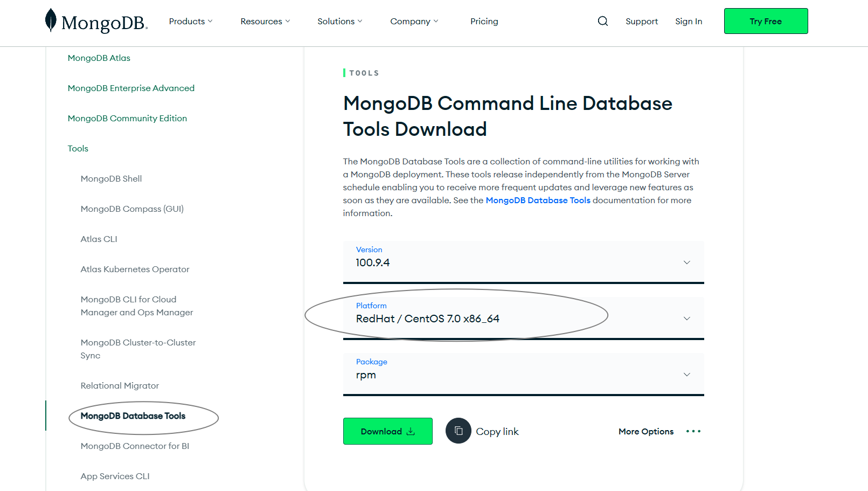Select Atlas Kubernetes Operator in the sidebar
This screenshot has width=868, height=491.
pos(135,269)
